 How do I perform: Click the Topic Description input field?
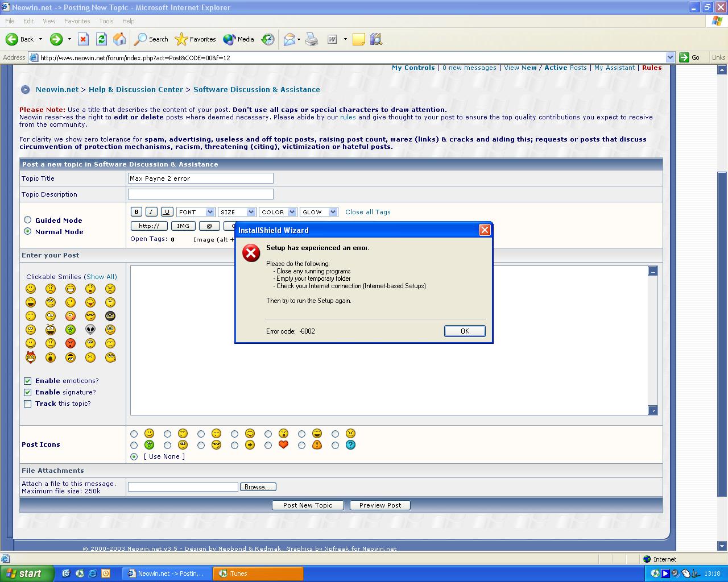pos(200,194)
